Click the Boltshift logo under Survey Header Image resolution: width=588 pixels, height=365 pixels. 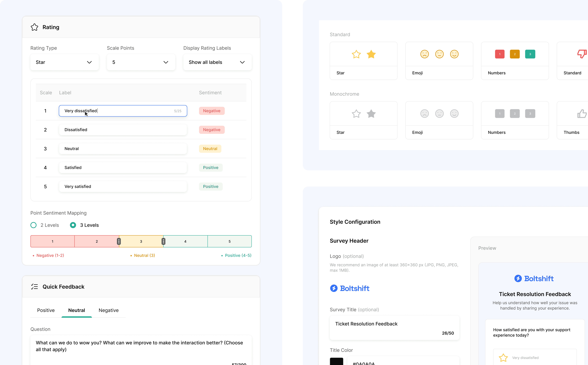pos(350,288)
